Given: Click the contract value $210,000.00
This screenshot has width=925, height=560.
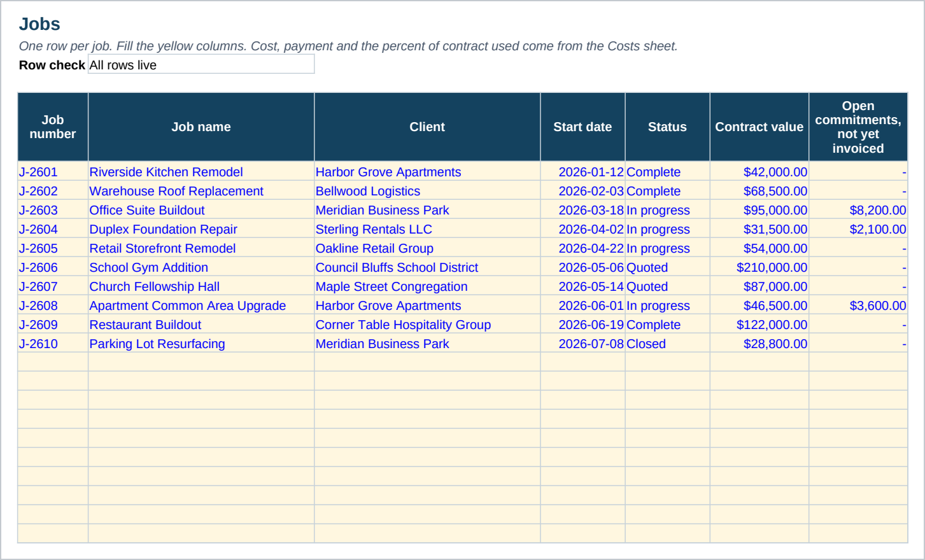Looking at the screenshot, I should [x=759, y=267].
